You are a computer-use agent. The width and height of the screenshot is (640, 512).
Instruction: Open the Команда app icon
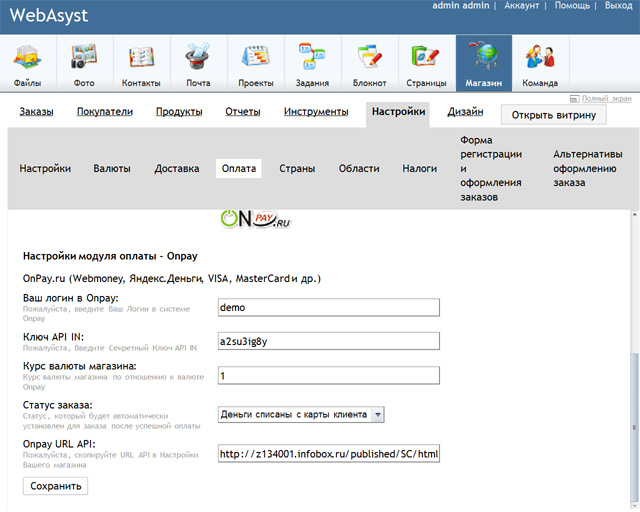[540, 63]
